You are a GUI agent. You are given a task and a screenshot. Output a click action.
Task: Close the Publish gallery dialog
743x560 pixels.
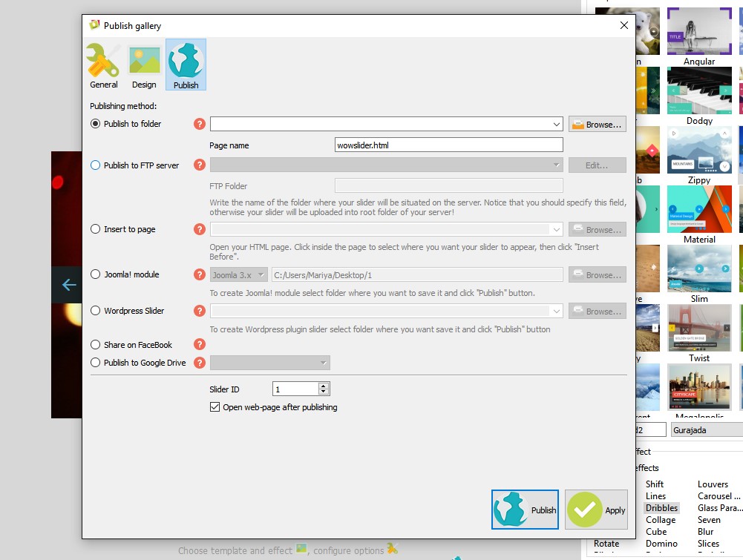[x=624, y=25]
